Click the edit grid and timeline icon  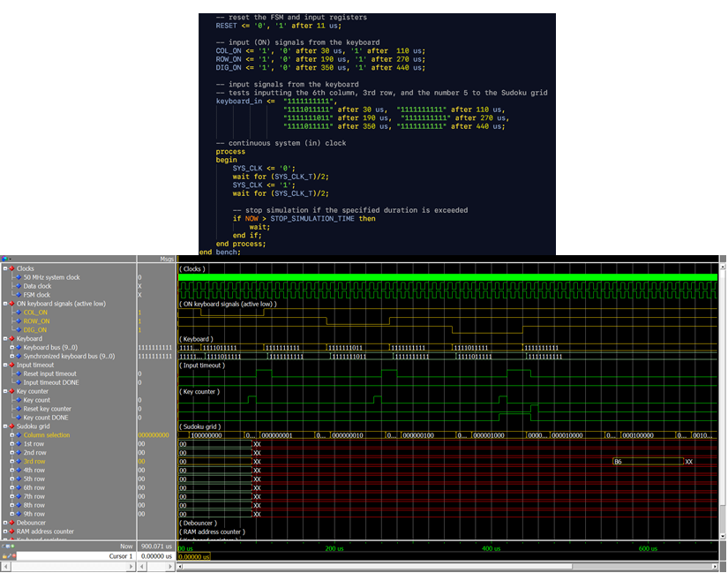tap(8, 546)
